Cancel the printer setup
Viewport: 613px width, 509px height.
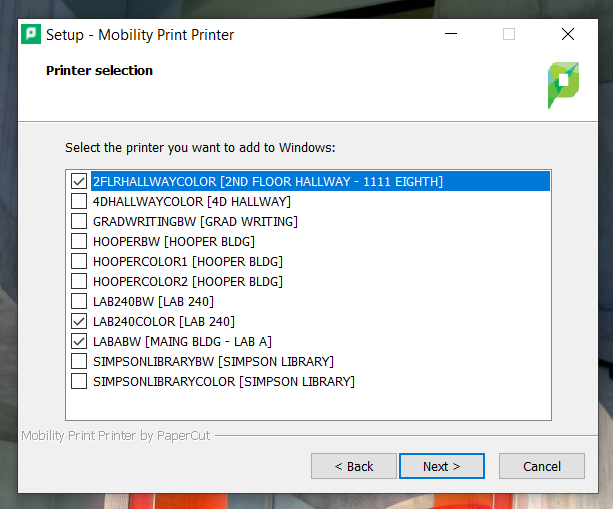click(x=542, y=466)
